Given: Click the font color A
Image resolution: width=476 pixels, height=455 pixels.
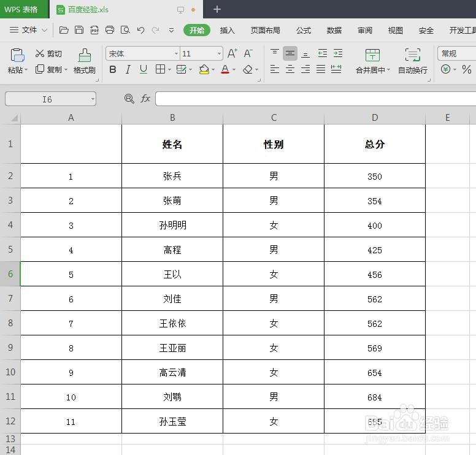Looking at the screenshot, I should pos(225,69).
